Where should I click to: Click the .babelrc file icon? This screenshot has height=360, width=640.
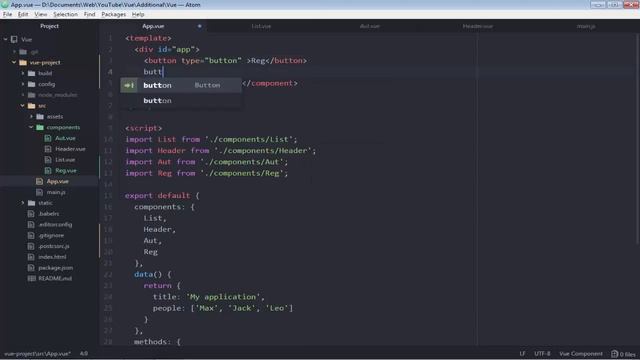click(x=31, y=214)
